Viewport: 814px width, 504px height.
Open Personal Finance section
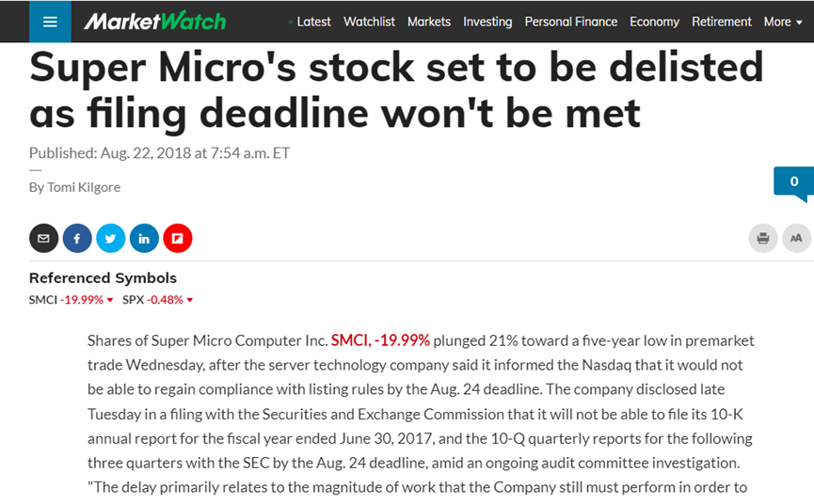click(x=570, y=22)
